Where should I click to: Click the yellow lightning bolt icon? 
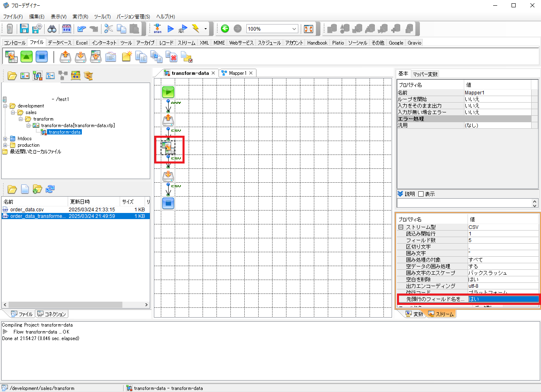tap(196, 29)
